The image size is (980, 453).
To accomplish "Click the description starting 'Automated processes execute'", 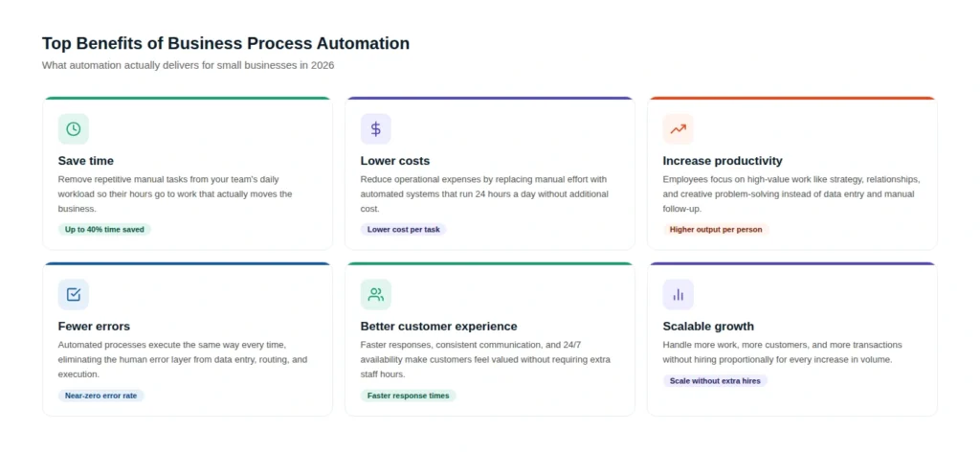I will [x=183, y=360].
